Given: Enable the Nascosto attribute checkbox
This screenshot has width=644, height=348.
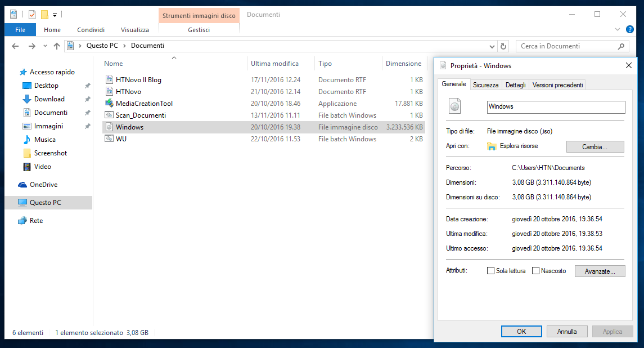Looking at the screenshot, I should pos(535,271).
